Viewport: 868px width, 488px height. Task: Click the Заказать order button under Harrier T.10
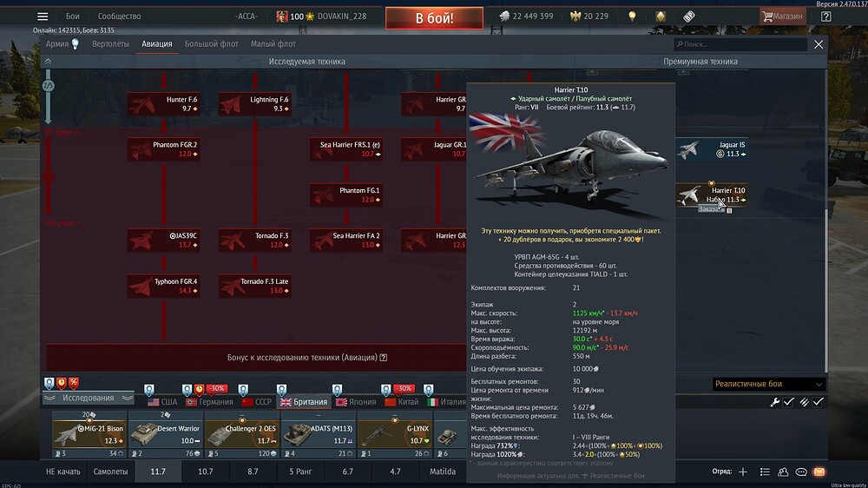coord(712,209)
